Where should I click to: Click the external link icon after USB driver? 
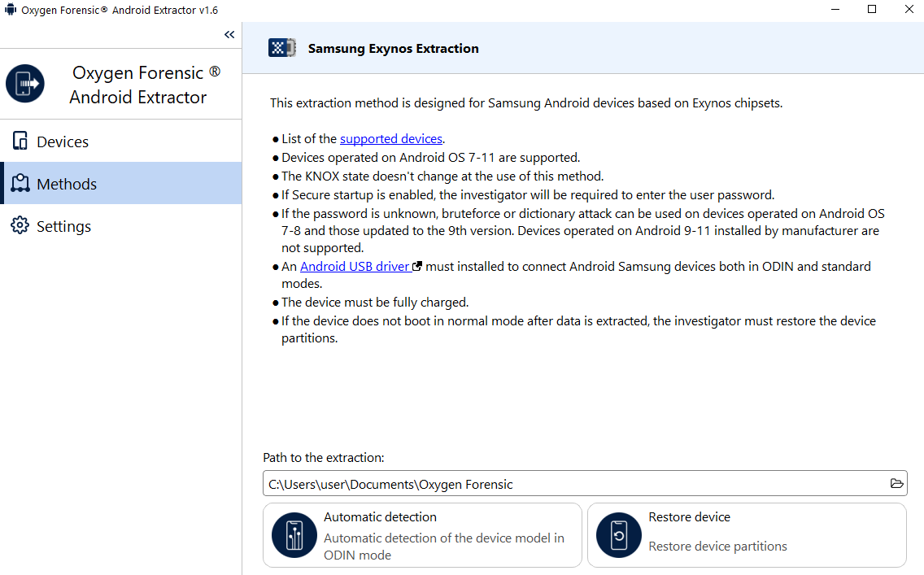click(x=416, y=266)
